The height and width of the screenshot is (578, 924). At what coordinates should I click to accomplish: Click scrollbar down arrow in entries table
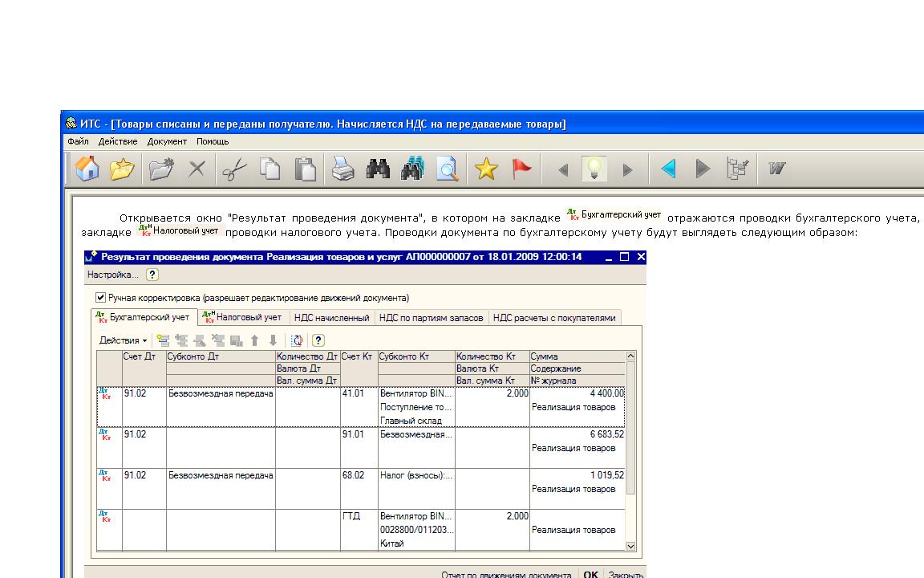point(630,546)
